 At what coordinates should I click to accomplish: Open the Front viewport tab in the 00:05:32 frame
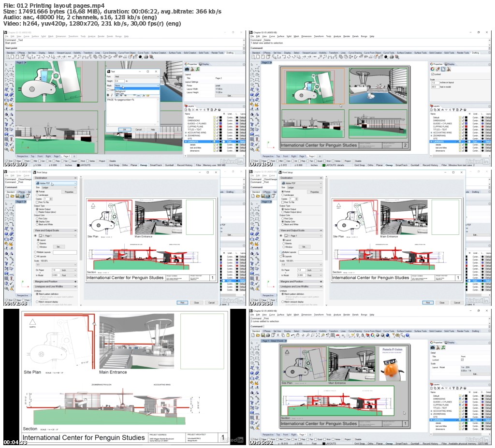coord(286,434)
